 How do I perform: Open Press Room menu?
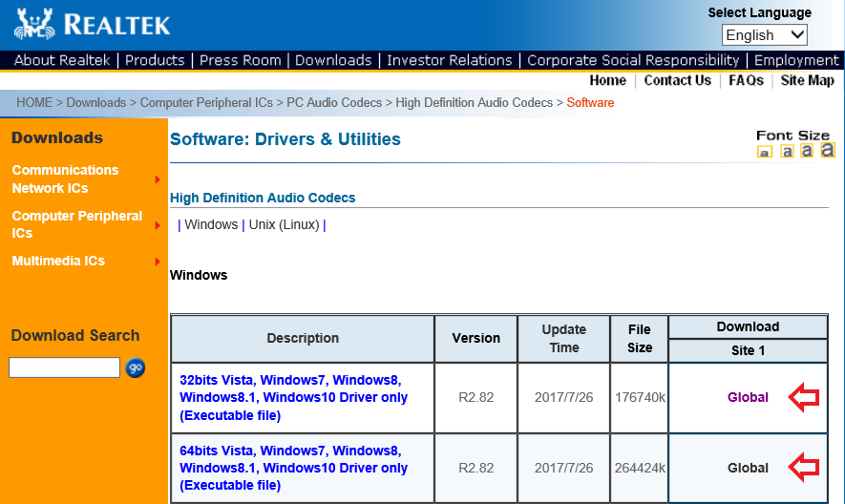pyautogui.click(x=241, y=60)
